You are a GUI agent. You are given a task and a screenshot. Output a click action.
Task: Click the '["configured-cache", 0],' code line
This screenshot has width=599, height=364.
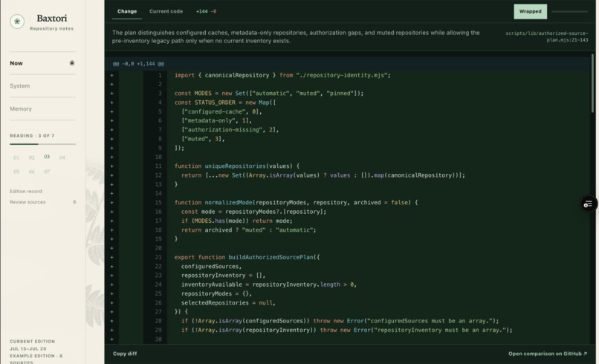pyautogui.click(x=221, y=111)
